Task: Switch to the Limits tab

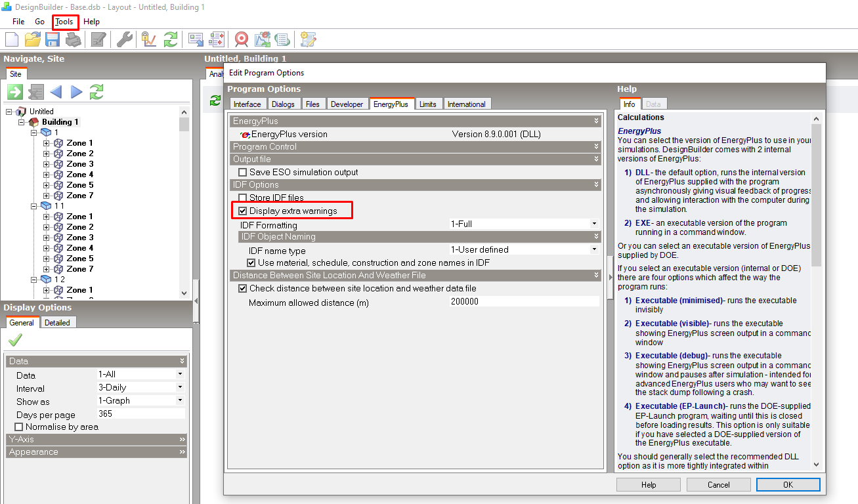Action: pos(427,104)
